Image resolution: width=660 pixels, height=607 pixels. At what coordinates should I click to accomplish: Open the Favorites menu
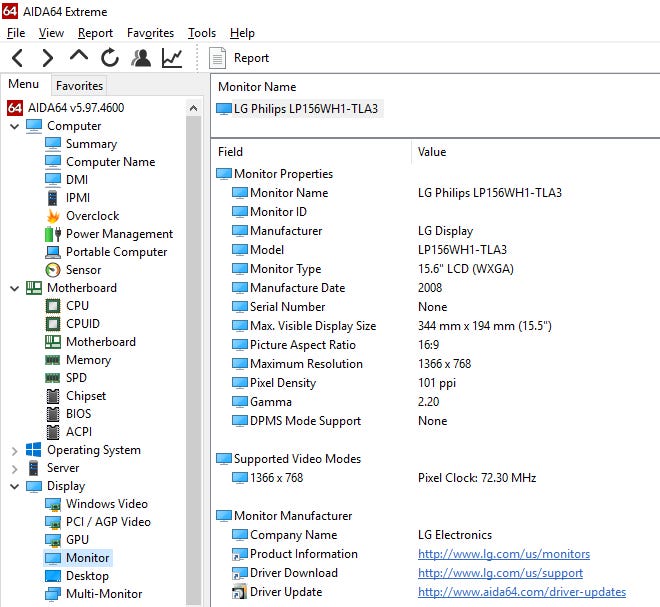[x=150, y=33]
